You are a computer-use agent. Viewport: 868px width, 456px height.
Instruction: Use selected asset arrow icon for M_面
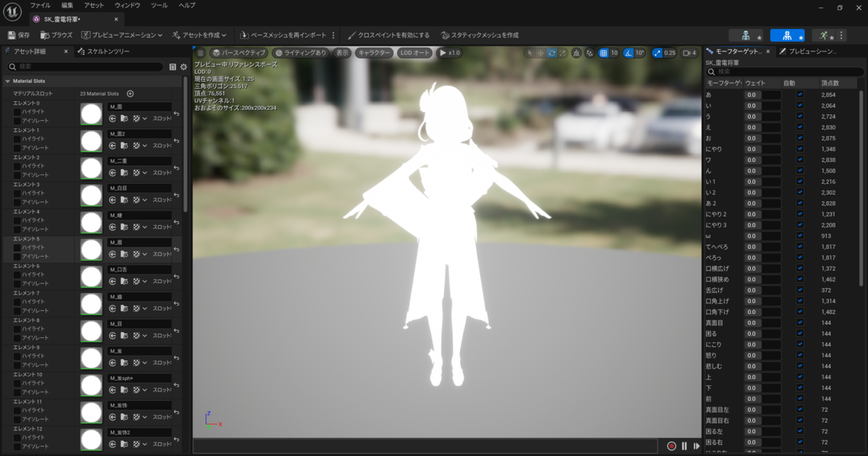113,118
